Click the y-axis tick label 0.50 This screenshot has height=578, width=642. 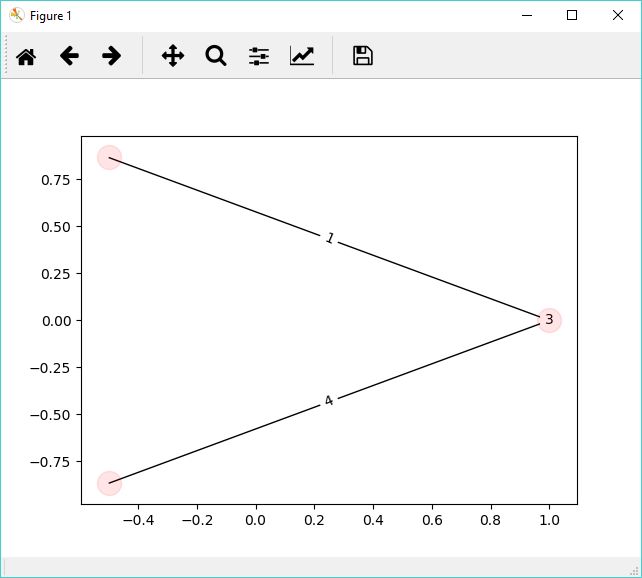[55, 227]
